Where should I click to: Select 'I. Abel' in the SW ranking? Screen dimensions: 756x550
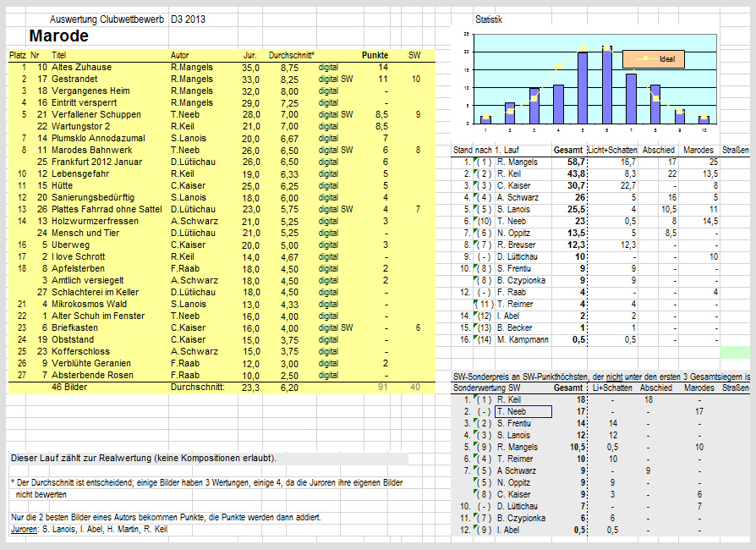pyautogui.click(x=507, y=530)
